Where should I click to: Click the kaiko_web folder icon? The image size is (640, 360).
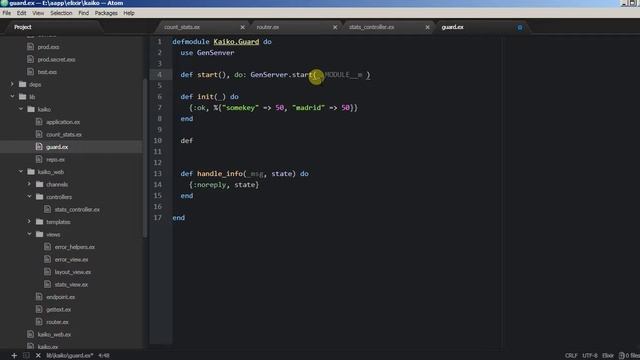click(31, 171)
